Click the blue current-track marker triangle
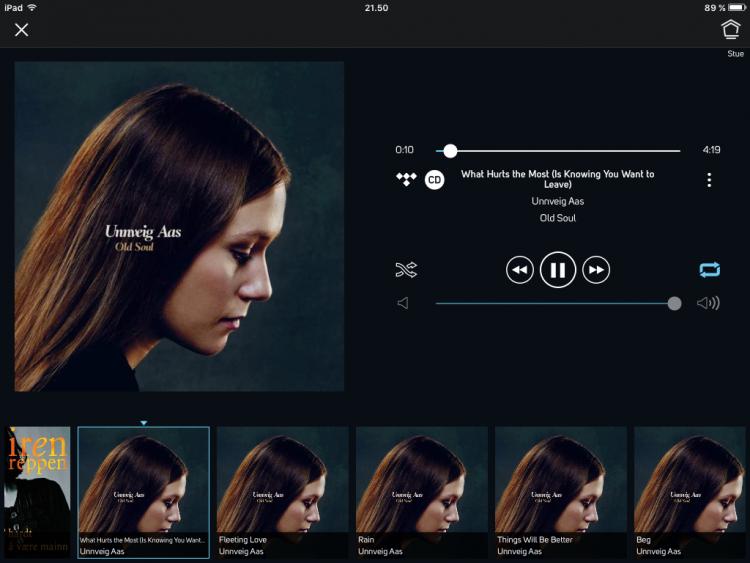 coord(143,423)
